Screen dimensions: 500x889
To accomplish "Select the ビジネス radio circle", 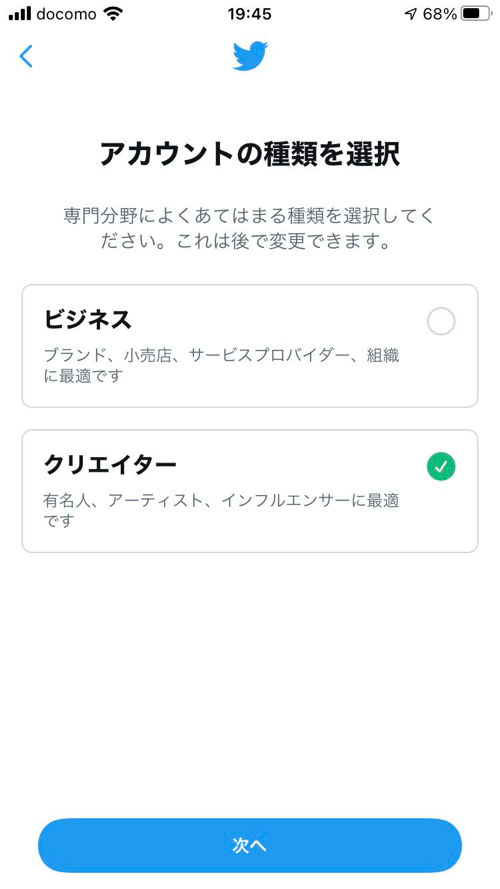I will coord(441,321).
